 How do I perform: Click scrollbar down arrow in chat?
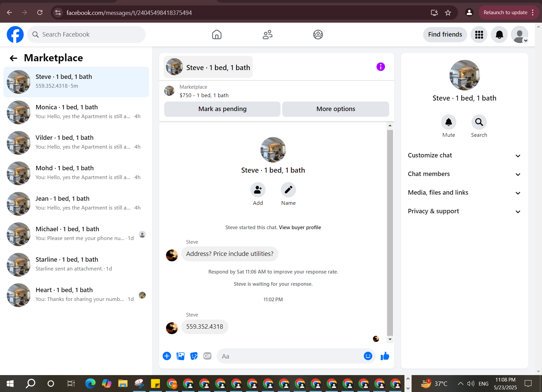[390, 339]
